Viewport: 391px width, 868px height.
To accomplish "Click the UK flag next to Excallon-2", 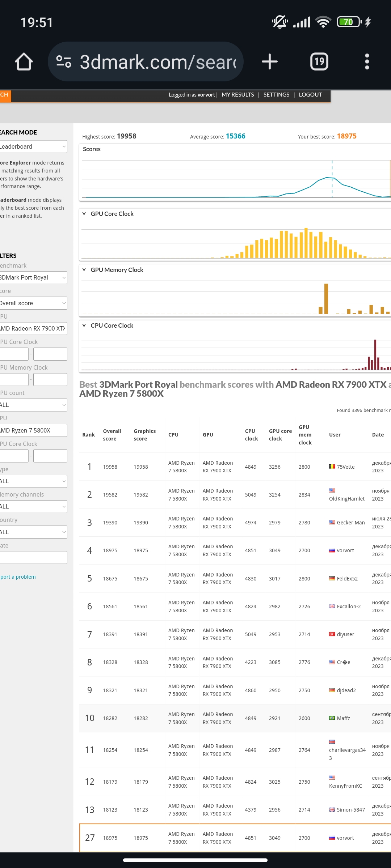I will pos(332,606).
